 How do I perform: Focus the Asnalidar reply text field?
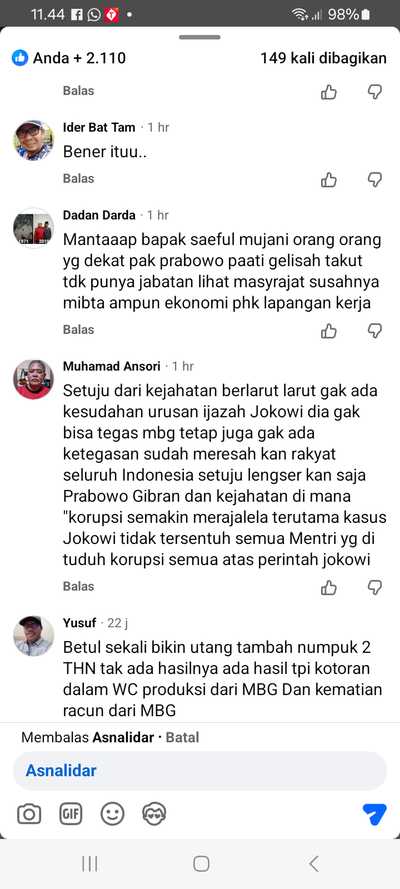click(x=200, y=771)
